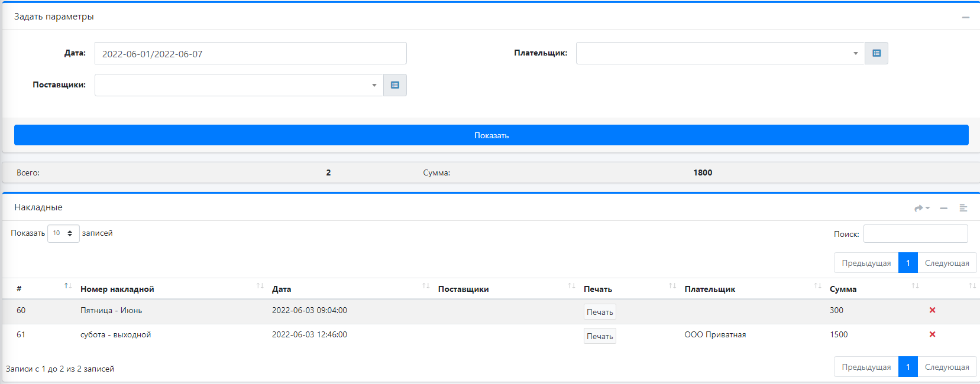Change the records per page selector
Screen dimensions: 980x384
63,233
